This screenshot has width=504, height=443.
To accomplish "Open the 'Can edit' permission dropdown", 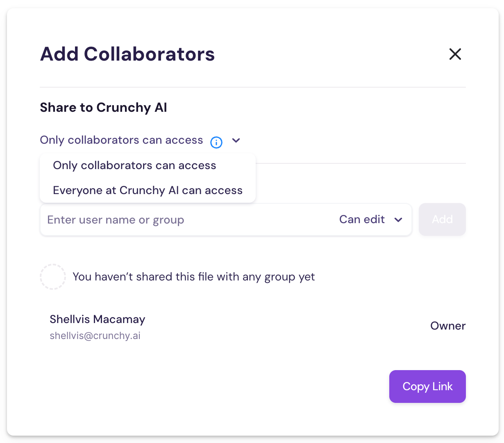I will point(362,219).
